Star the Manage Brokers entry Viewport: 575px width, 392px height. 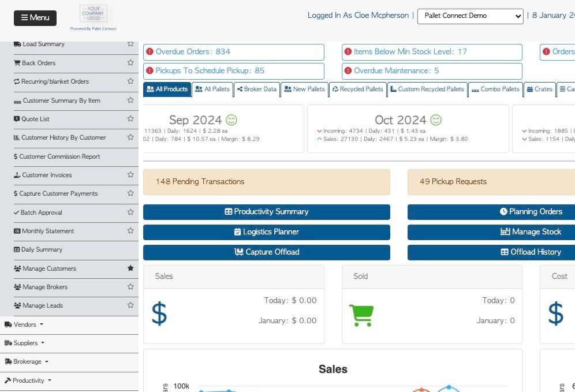pos(130,286)
